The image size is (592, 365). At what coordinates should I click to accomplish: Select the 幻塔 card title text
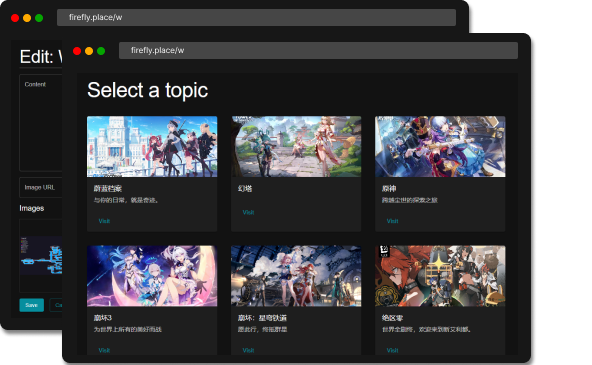coord(245,188)
